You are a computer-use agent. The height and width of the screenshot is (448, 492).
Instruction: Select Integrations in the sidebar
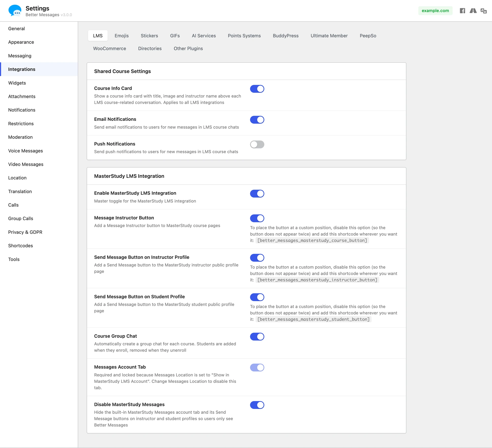[x=39, y=69]
